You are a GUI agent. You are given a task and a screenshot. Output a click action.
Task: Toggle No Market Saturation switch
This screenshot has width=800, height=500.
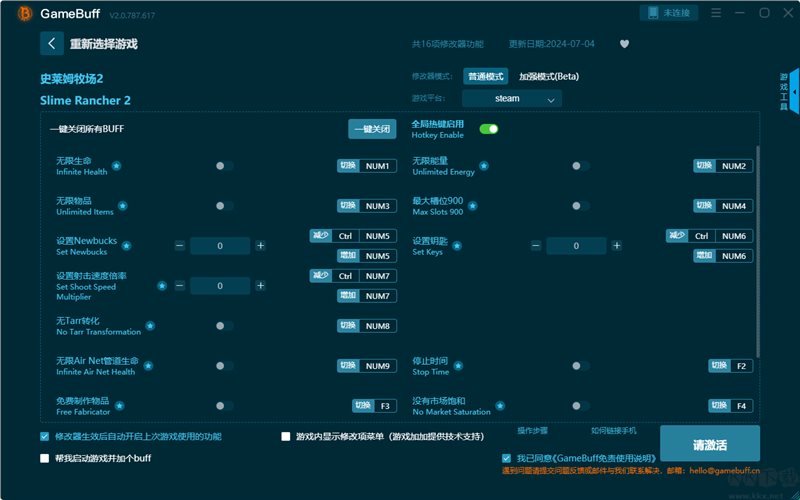point(581,406)
